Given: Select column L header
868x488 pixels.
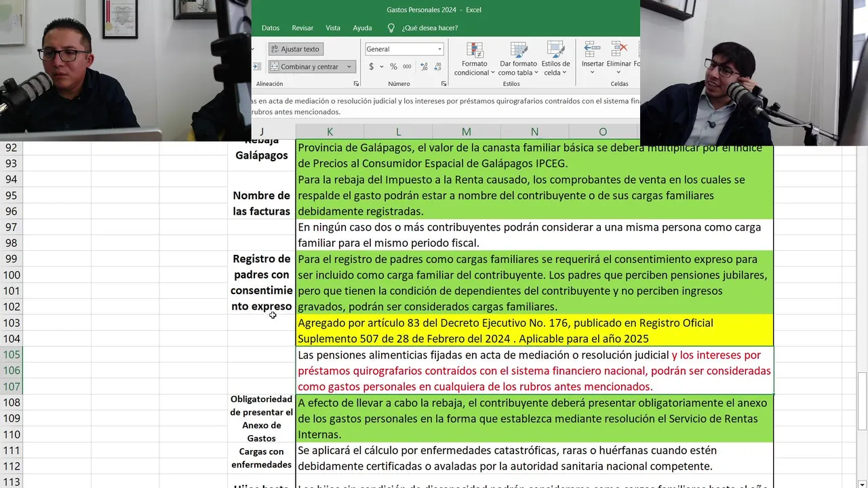Looking at the screenshot, I should tap(398, 131).
